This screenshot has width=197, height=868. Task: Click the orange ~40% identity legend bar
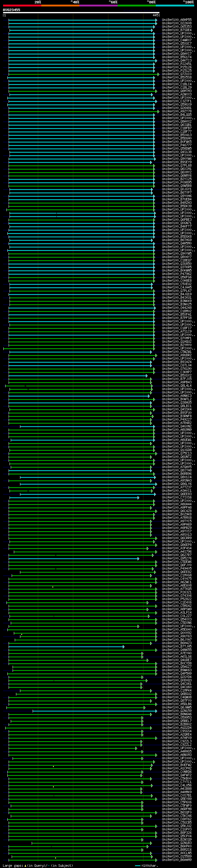tap(61, 6)
